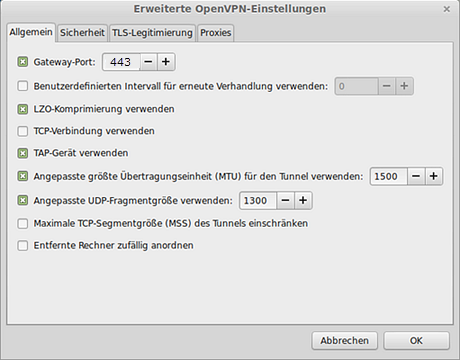This screenshot has width=460, height=360.
Task: Enable Maximale TCP-Segmentgröße (MSS) einschränken checkbox
Action: 23,223
